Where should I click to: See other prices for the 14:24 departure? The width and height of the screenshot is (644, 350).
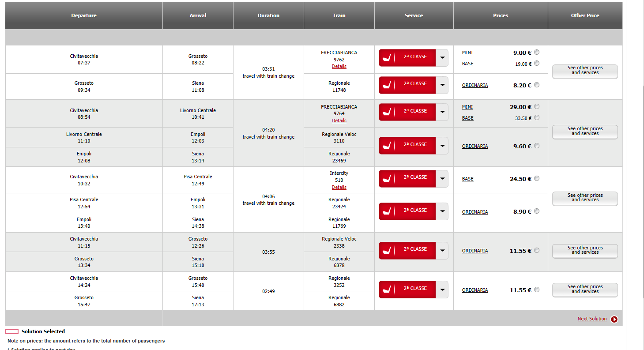(x=585, y=290)
